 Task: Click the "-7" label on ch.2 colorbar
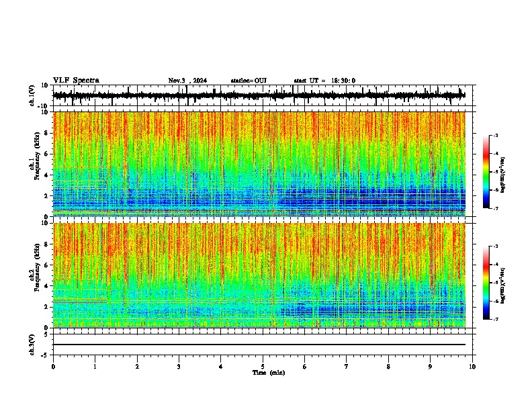496,319
